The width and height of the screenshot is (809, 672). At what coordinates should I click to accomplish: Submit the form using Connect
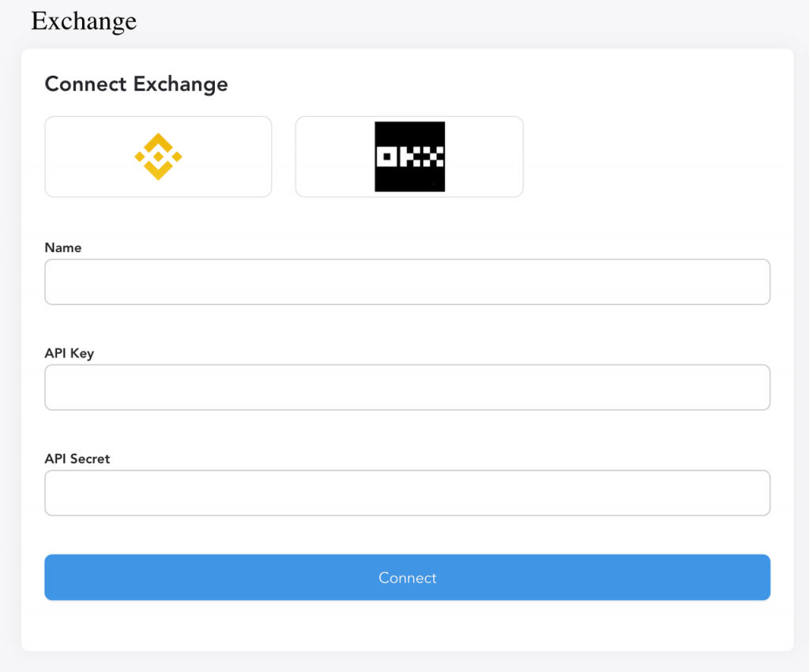pos(407,577)
